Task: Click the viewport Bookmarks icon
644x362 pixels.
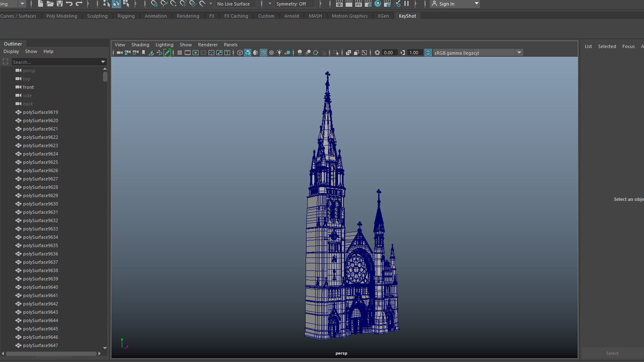Action: 144,53
